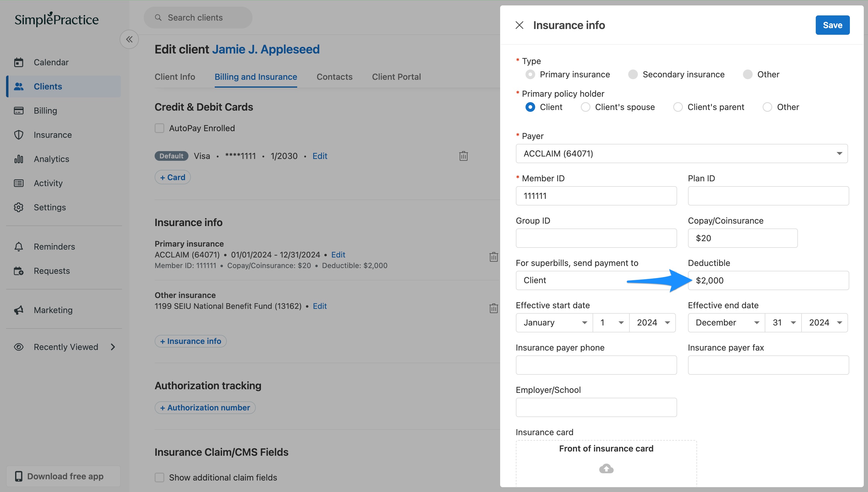868x492 pixels.
Task: Open superbills payment recipient dropdown
Action: coord(596,280)
